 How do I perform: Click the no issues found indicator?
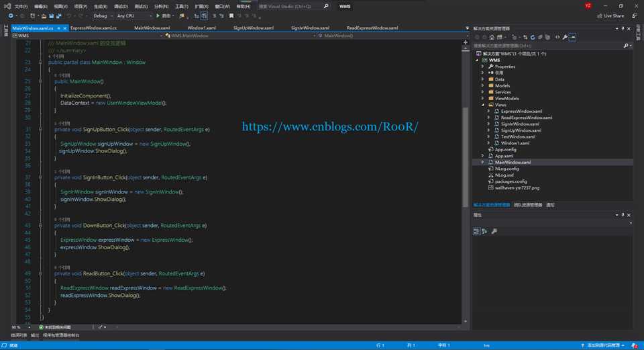point(55,327)
